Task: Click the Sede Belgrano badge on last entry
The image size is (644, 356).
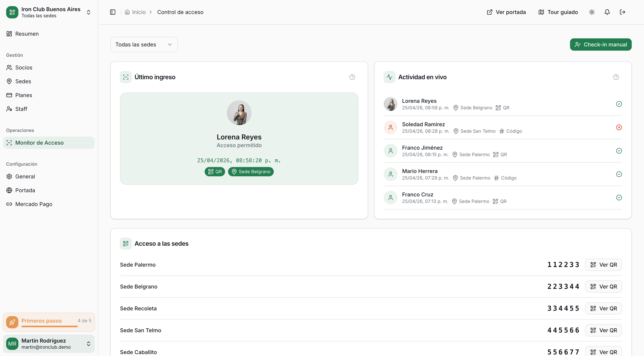Action: coord(251,172)
